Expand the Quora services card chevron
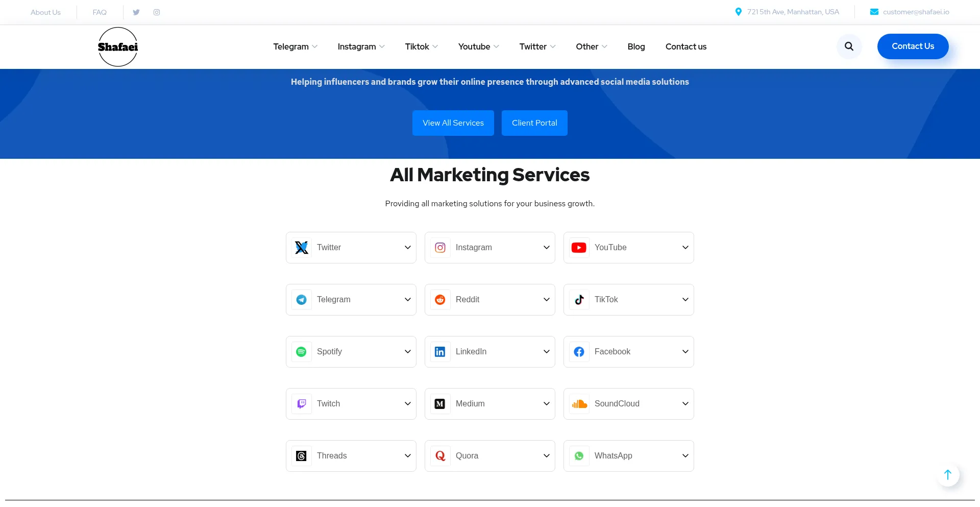 pos(547,456)
